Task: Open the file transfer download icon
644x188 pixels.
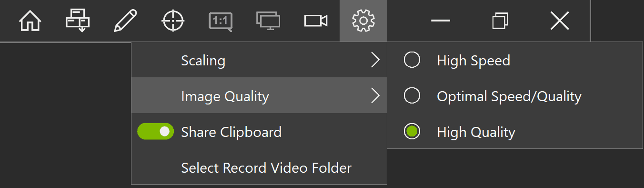Action: point(78,21)
